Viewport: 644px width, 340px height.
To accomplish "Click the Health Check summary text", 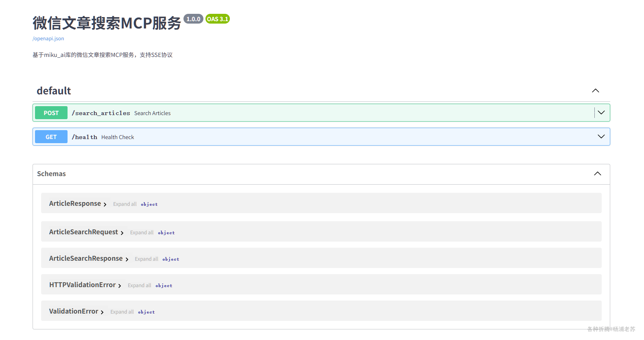I will pos(118,137).
